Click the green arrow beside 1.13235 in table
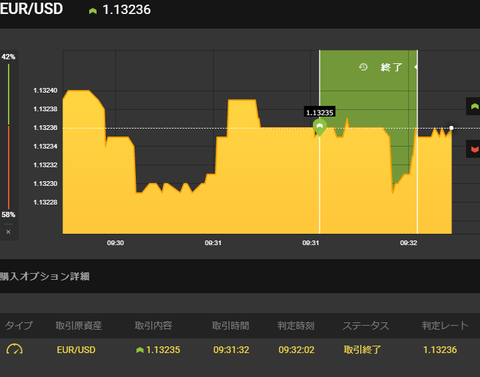 [x=140, y=350]
